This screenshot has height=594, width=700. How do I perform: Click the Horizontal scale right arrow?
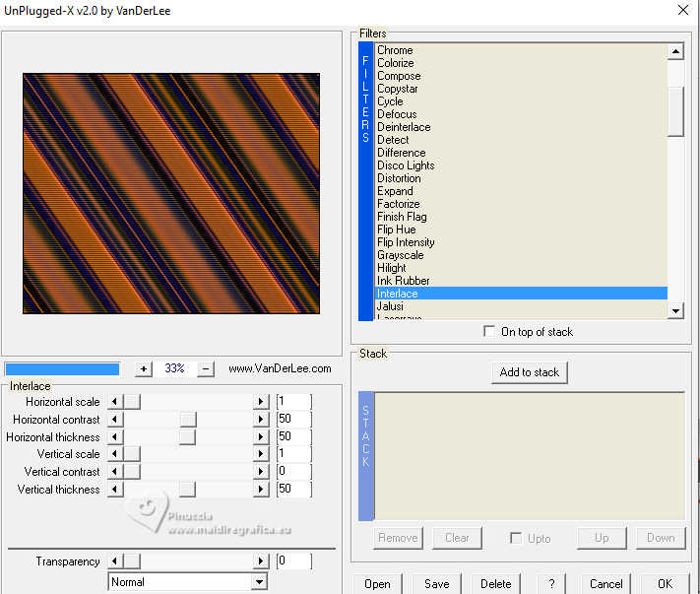point(261,402)
